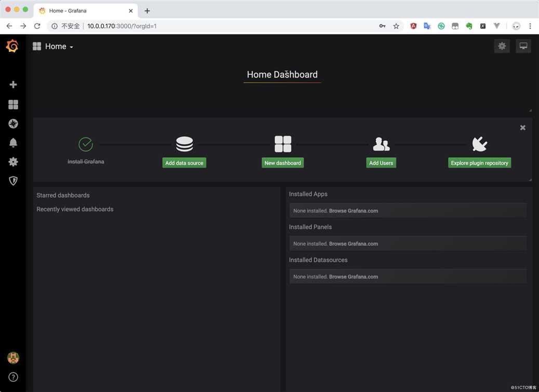Click Explore plugin repository button
This screenshot has width=539, height=392.
479,163
